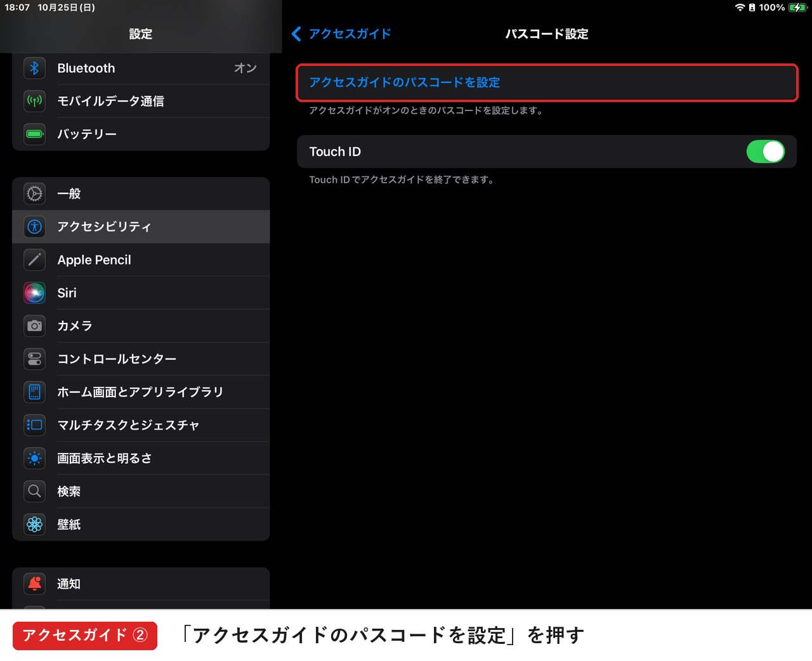This screenshot has height=661, width=812.
Task: Tap the Siri icon
Action: tap(35, 292)
